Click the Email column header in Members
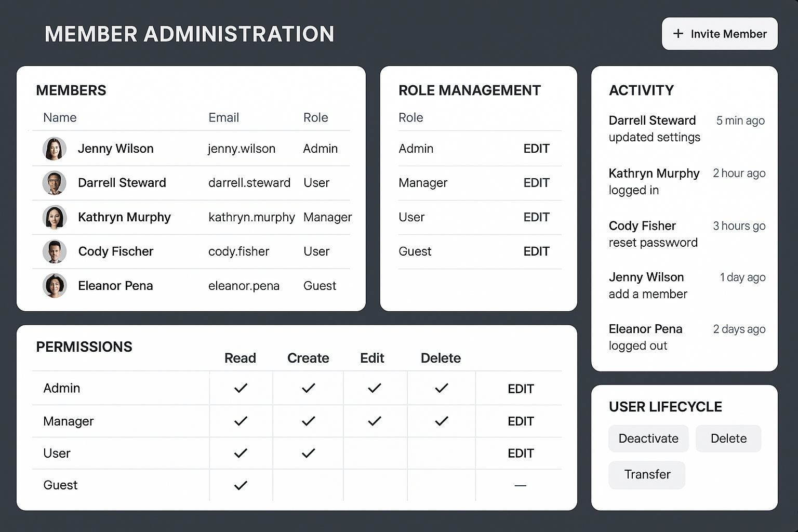Image resolution: width=798 pixels, height=532 pixels. click(223, 117)
